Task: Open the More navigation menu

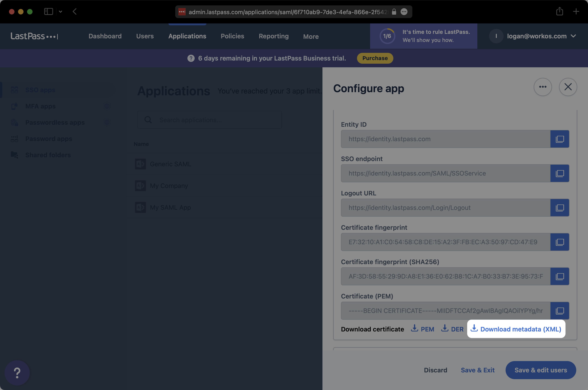Action: [x=311, y=37]
